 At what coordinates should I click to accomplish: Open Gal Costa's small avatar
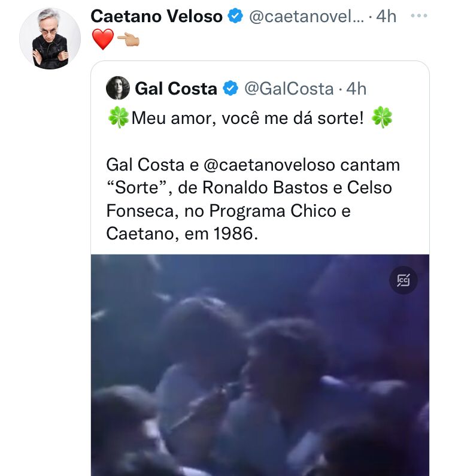[118, 89]
